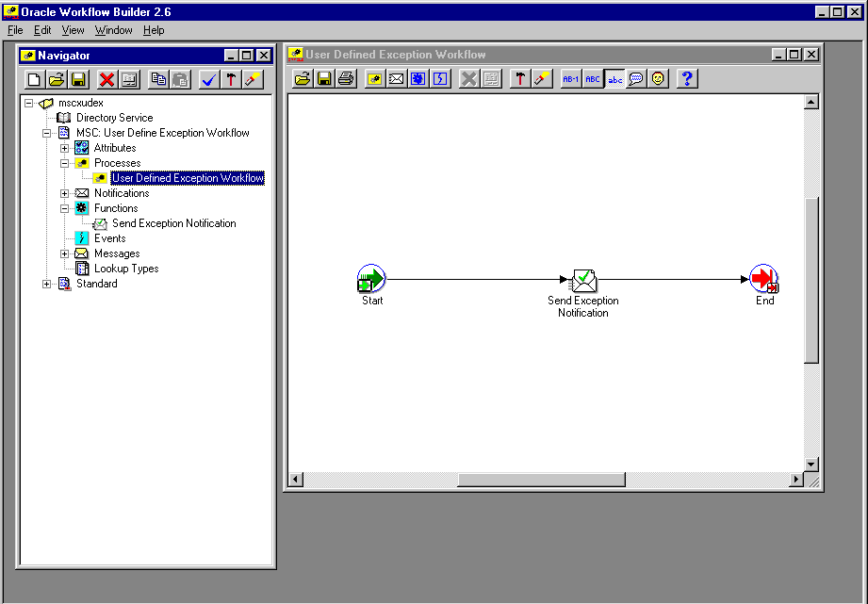Click the vertical scrollbar thumb in diagram
Viewport: 868px width, 604px height.
coord(811,280)
